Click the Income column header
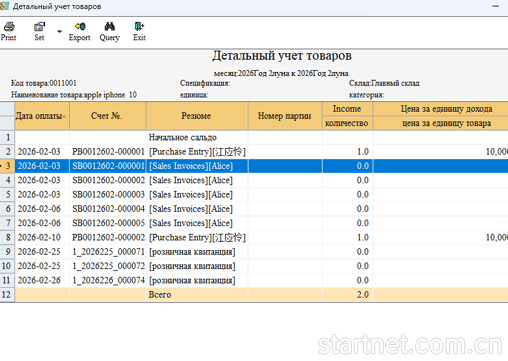 (x=347, y=109)
